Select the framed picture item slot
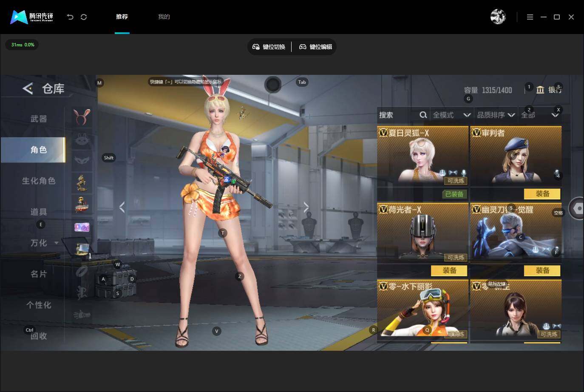 coord(82,249)
